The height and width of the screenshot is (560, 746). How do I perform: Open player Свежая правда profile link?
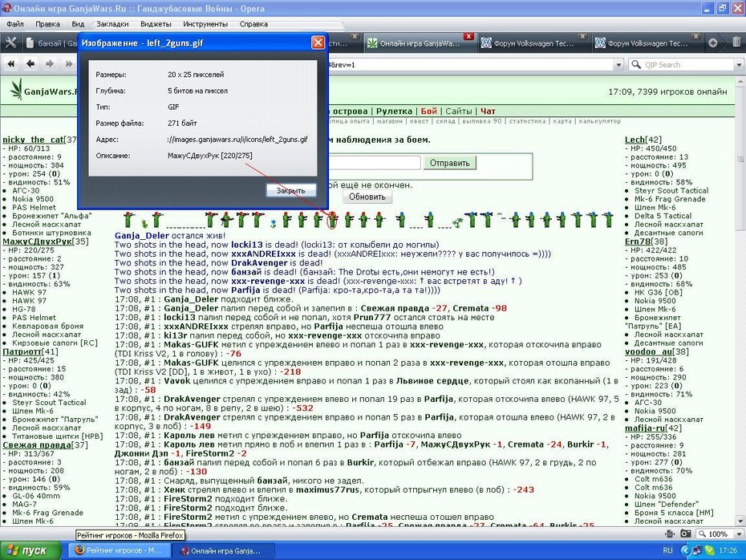coord(37,444)
